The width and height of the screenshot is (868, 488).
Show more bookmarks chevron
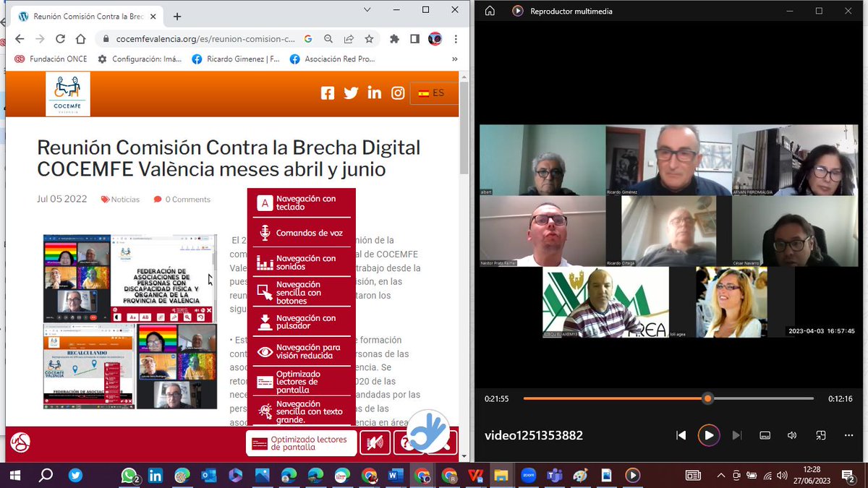[455, 59]
